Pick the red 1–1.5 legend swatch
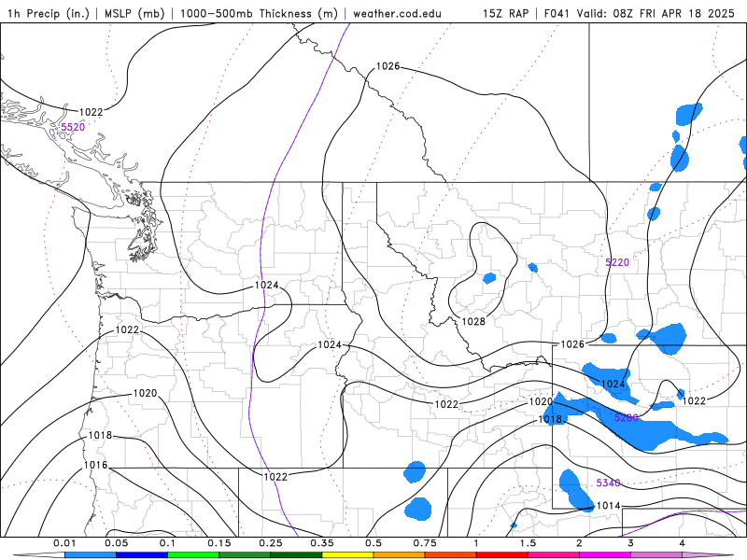747x560 pixels. (502, 554)
